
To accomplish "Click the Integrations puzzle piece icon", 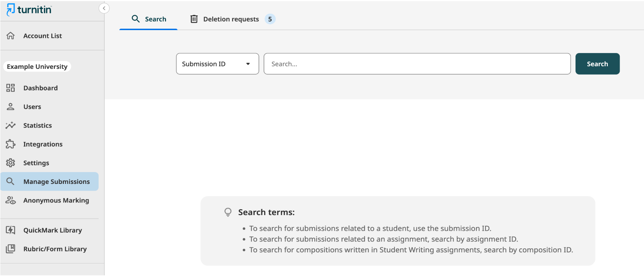I will (x=10, y=144).
